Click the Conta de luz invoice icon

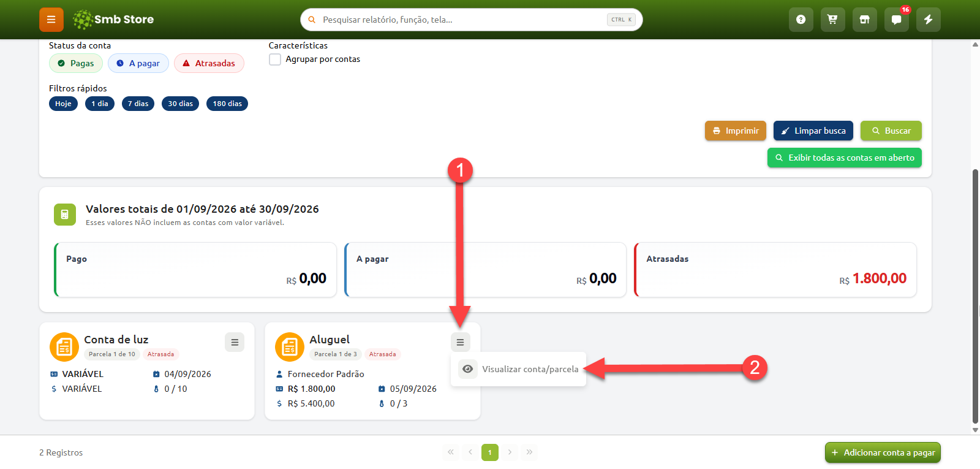(64, 347)
